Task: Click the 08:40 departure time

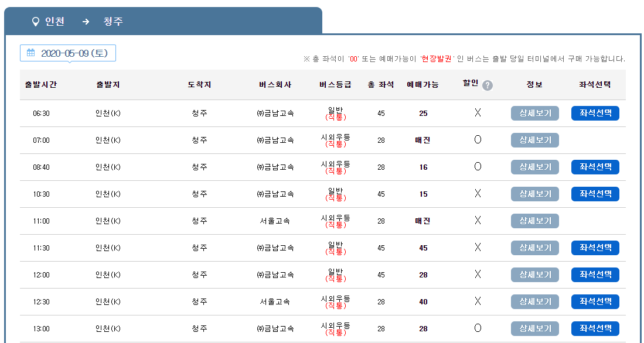Action: click(41, 167)
